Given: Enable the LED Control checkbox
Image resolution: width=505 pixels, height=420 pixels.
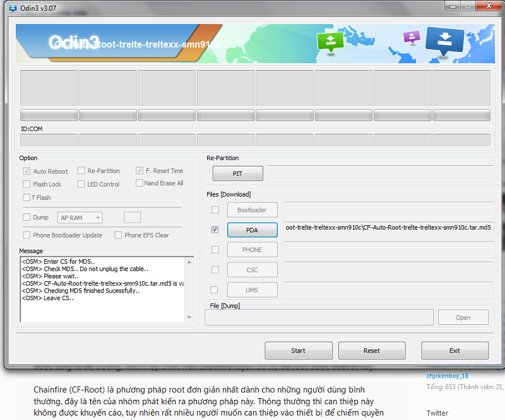Looking at the screenshot, I should coord(81,184).
